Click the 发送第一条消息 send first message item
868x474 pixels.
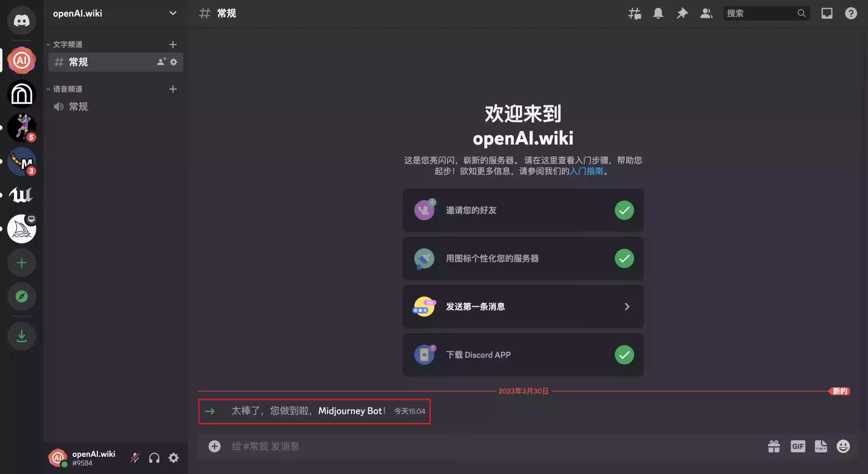coord(523,307)
